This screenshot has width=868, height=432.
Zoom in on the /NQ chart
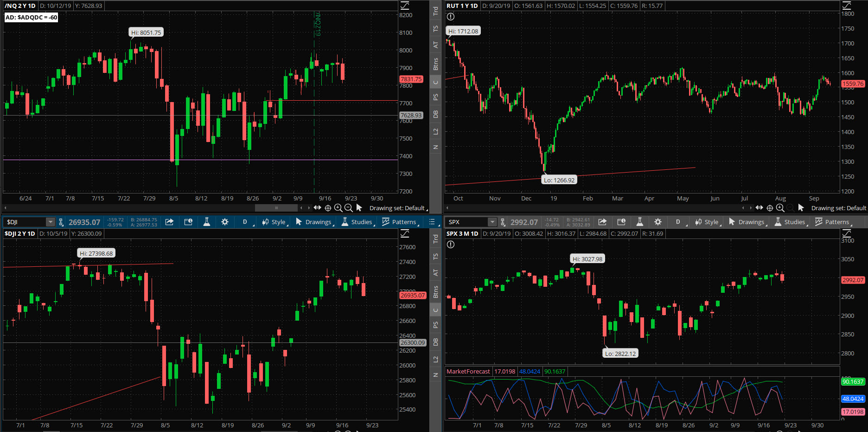pos(338,208)
